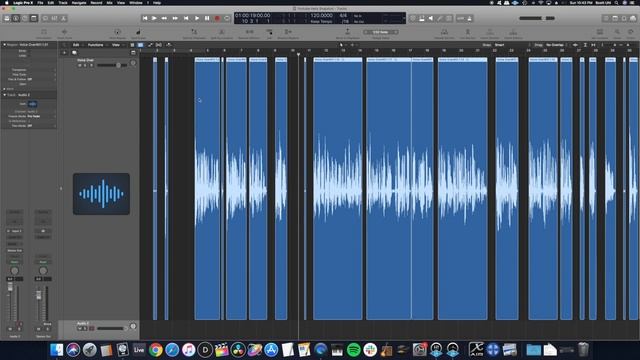The width and height of the screenshot is (640, 360).
Task: Open the Input 1 slot on channel strip
Action: pyautogui.click(x=15, y=231)
